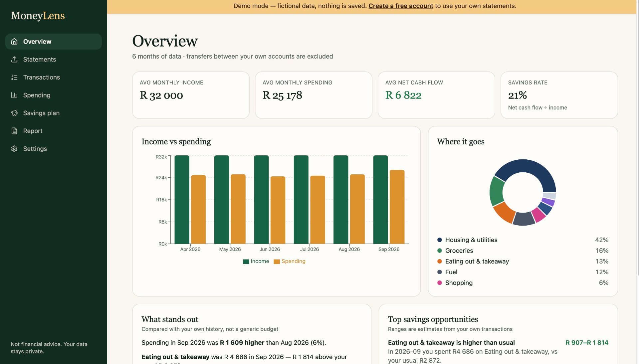Click the Apr 2026 income bar
Viewport: 639px width, 364px height.
[x=182, y=200]
